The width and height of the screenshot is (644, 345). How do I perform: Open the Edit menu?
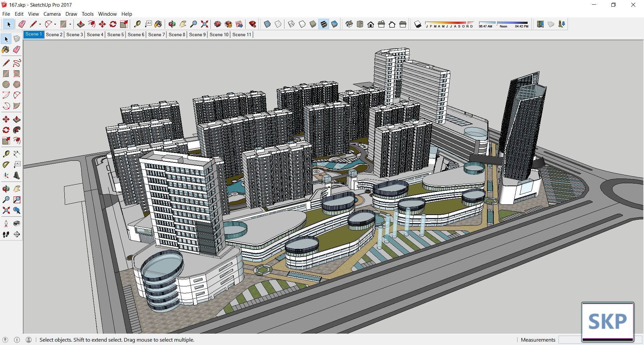coord(19,14)
